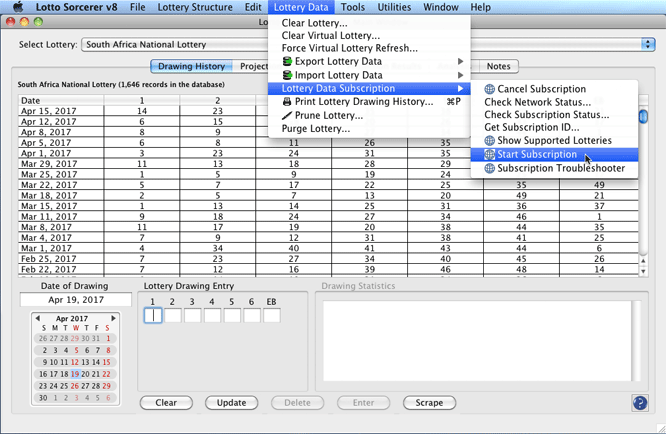
Task: Click the disabled Delete button
Action: tap(297, 403)
